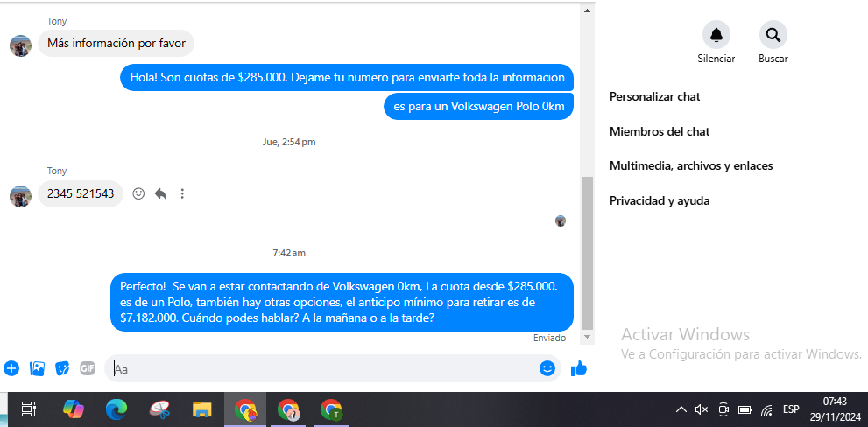This screenshot has height=427, width=868.
Task: Click the Meet Now camera tray icon
Action: tap(723, 409)
